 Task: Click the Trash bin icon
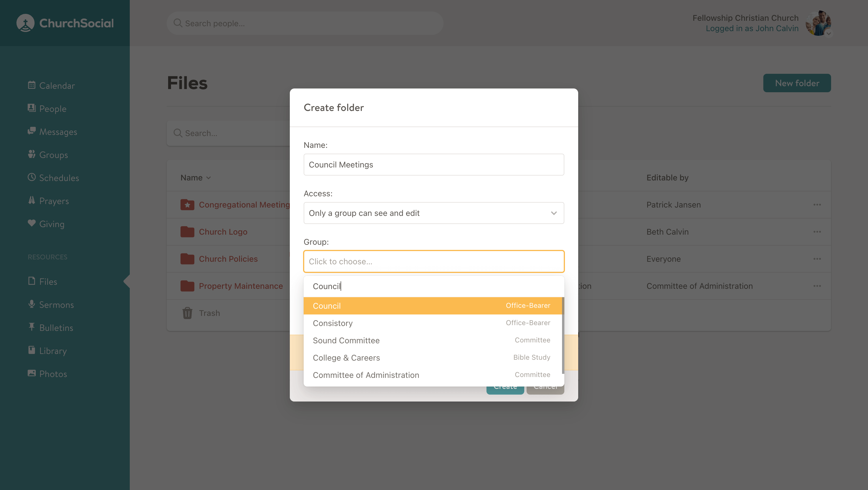coord(187,313)
